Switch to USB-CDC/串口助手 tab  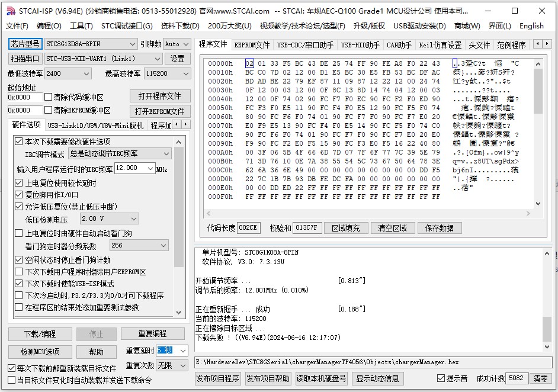coord(305,45)
